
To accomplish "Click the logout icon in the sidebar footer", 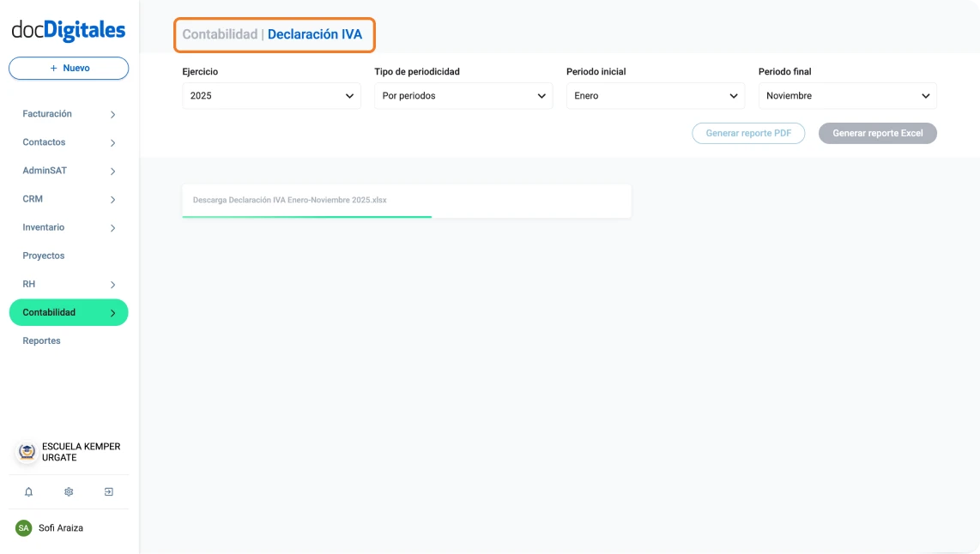I will pyautogui.click(x=109, y=491).
